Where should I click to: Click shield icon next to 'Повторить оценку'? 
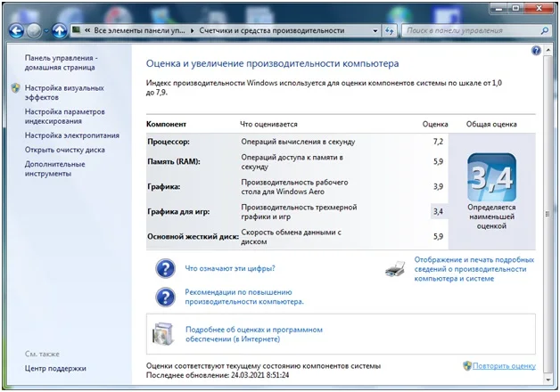(467, 365)
